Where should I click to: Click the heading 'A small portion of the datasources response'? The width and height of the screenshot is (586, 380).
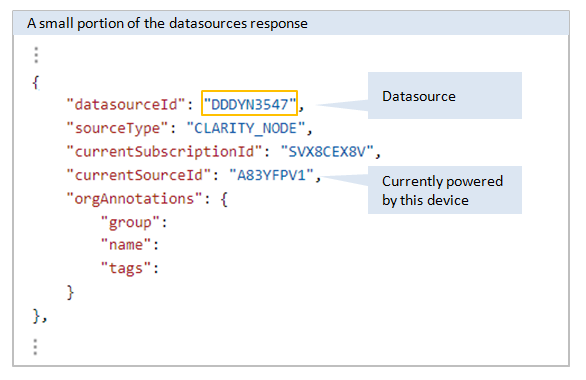pos(167,24)
